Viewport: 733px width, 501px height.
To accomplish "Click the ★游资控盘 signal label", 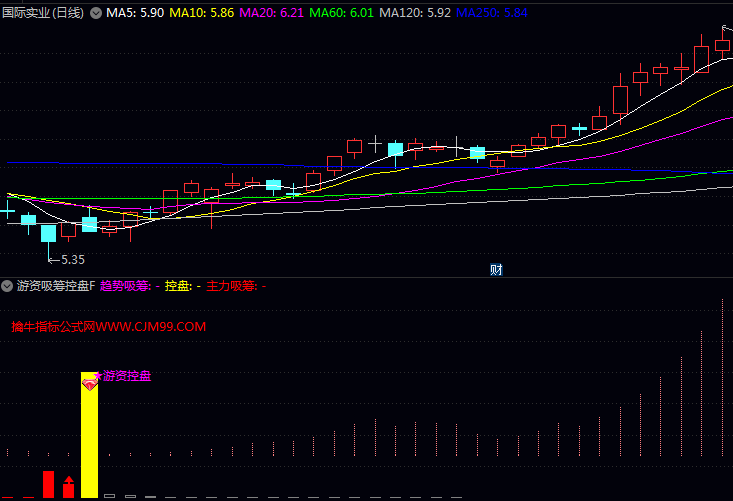I will 122,376.
